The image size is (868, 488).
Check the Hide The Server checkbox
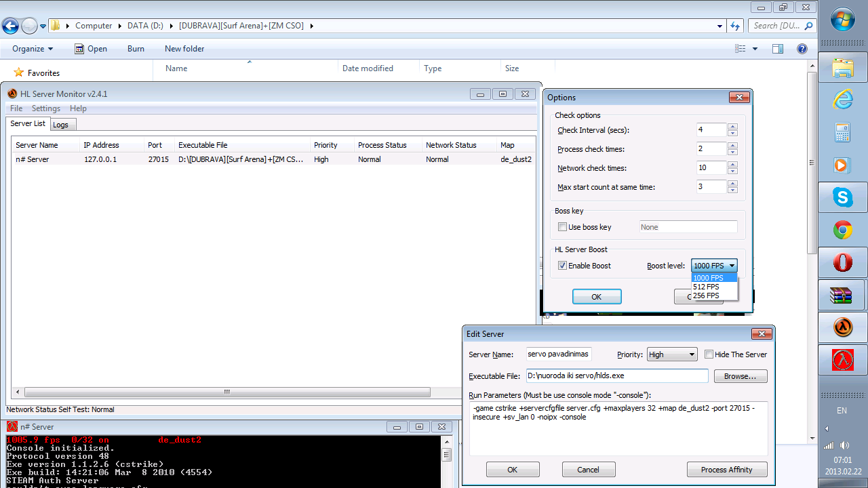[709, 354]
